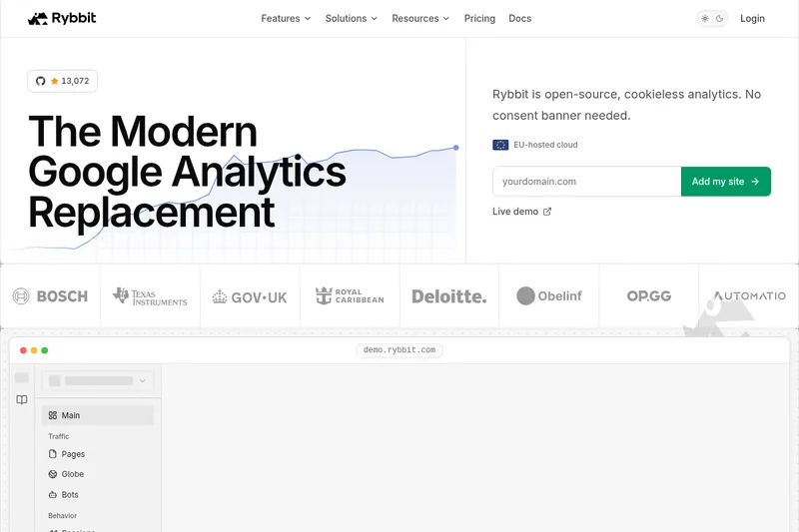The image size is (799, 532).
Task: Expand the Features dropdown menu
Action: pyautogui.click(x=286, y=18)
